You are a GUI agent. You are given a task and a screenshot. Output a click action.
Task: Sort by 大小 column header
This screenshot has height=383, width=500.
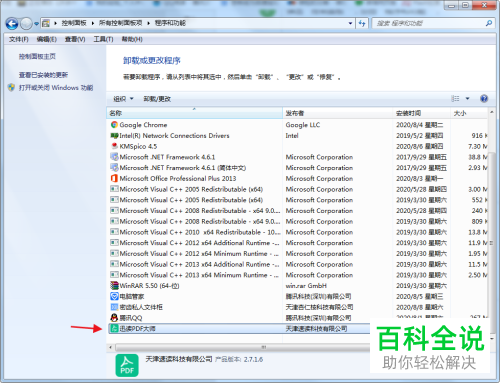469,113
